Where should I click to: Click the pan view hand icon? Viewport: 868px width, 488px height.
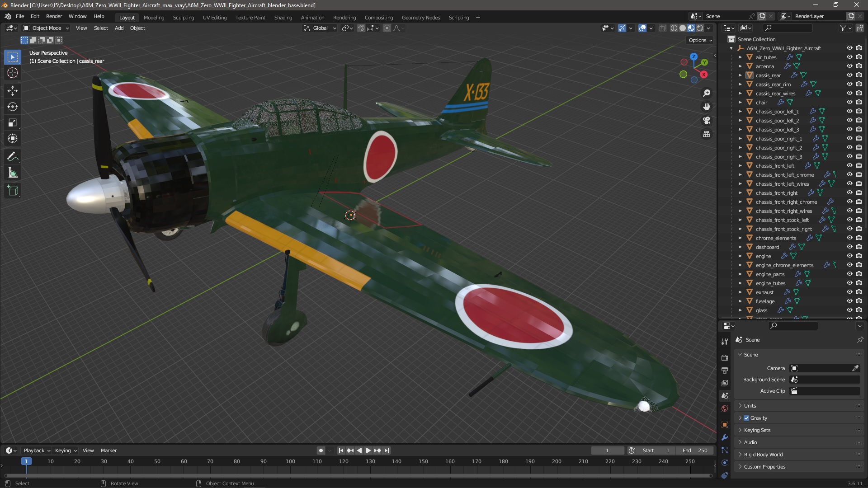(x=707, y=107)
